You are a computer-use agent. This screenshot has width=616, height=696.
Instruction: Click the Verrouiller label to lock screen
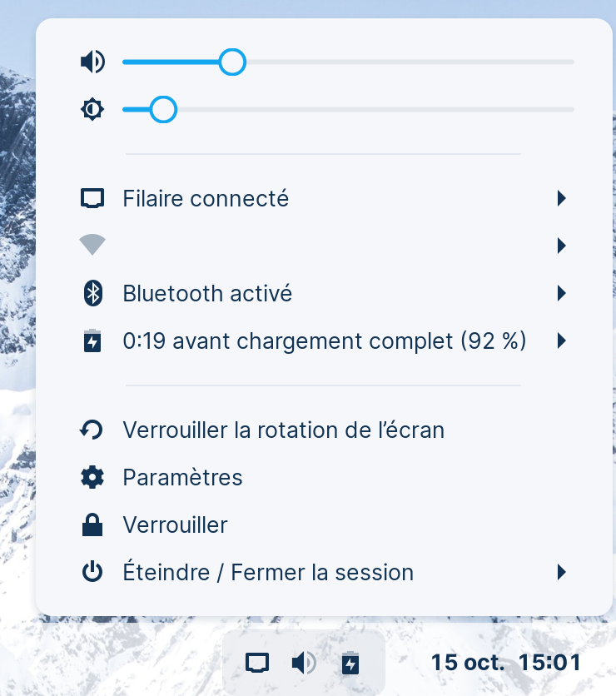(x=175, y=525)
